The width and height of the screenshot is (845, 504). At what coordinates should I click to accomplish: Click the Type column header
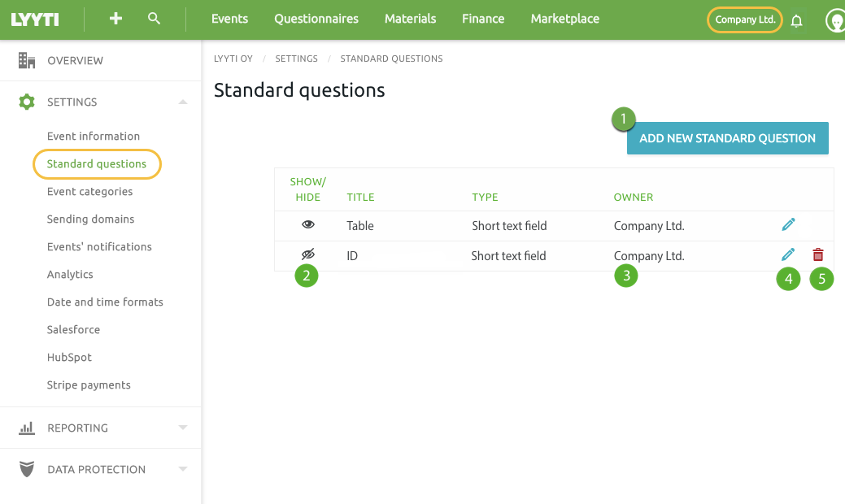tap(485, 197)
